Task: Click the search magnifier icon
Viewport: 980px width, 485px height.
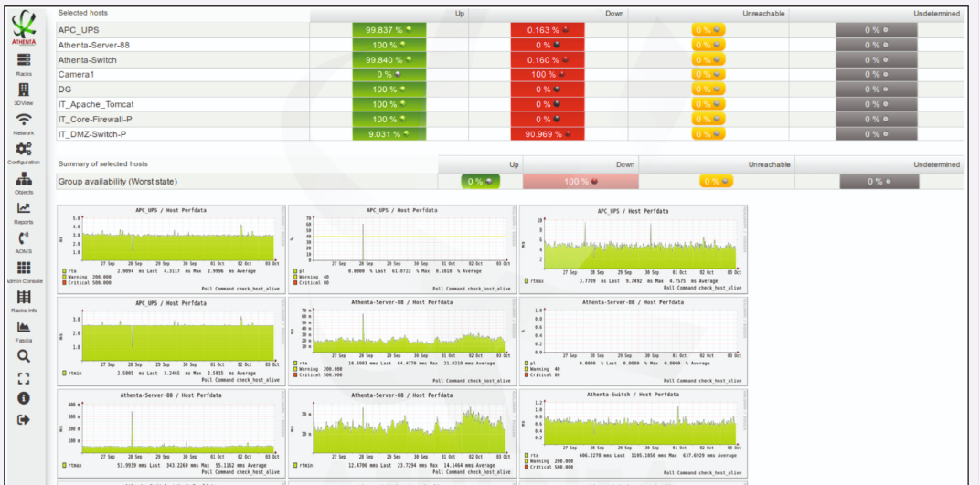Action: tap(24, 356)
